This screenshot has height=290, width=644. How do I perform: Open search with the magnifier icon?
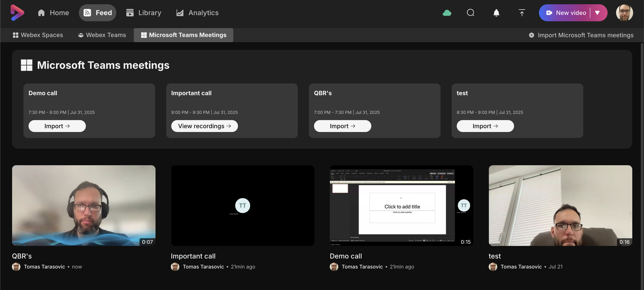tap(471, 13)
